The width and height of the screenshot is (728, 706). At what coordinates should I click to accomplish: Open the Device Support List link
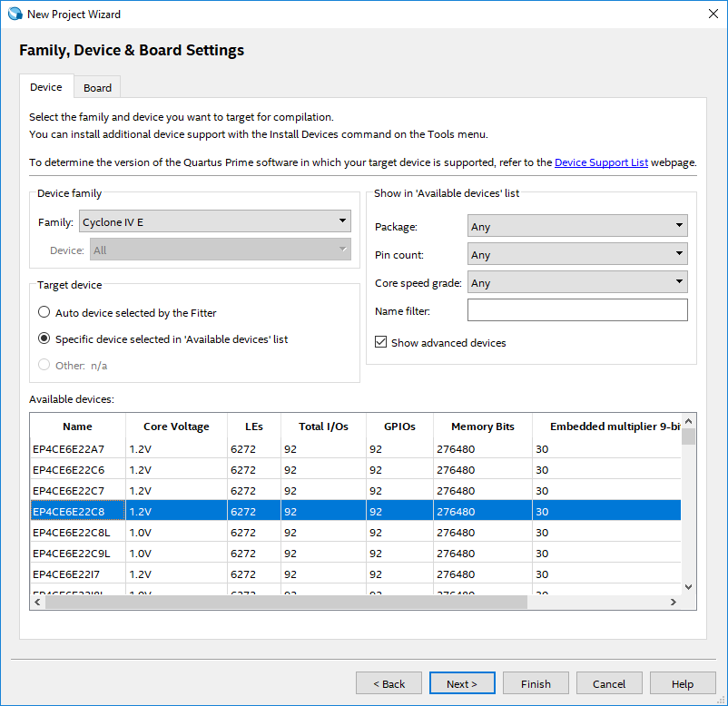click(601, 162)
